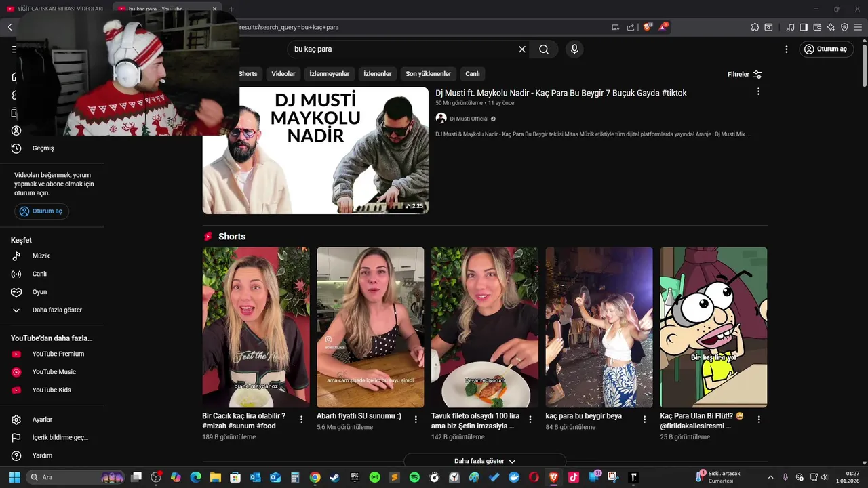Open the Windows Start button

point(14,477)
